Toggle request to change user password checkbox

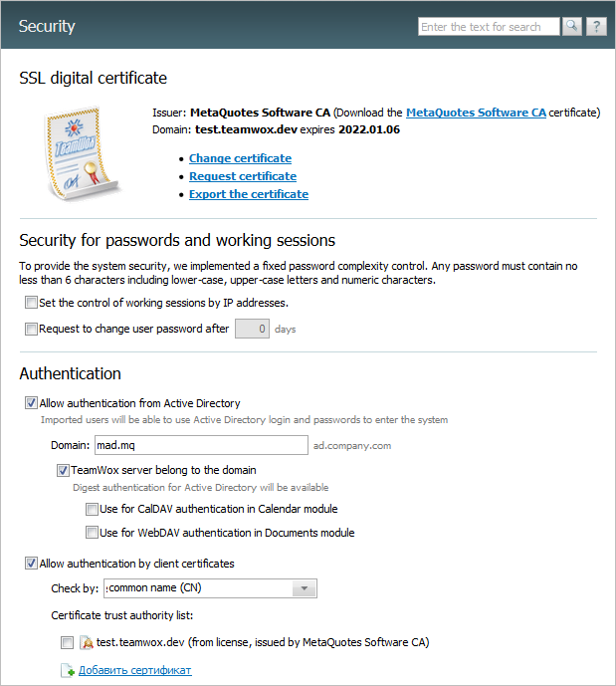coord(31,329)
